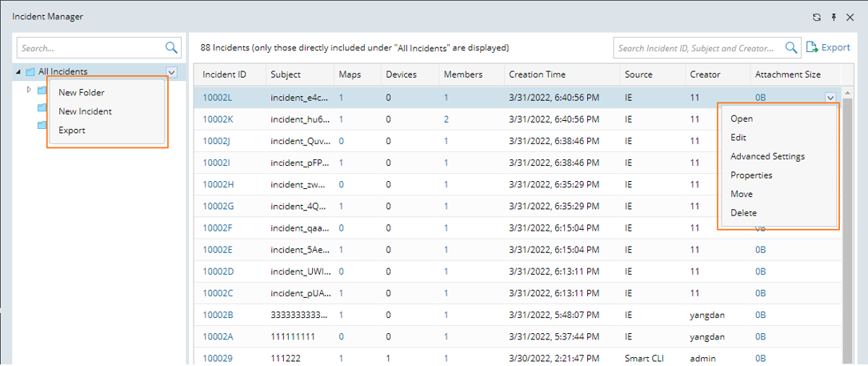Image resolution: width=868 pixels, height=366 pixels.
Task: Open the All Incidents dropdown arrow
Action: 172,72
